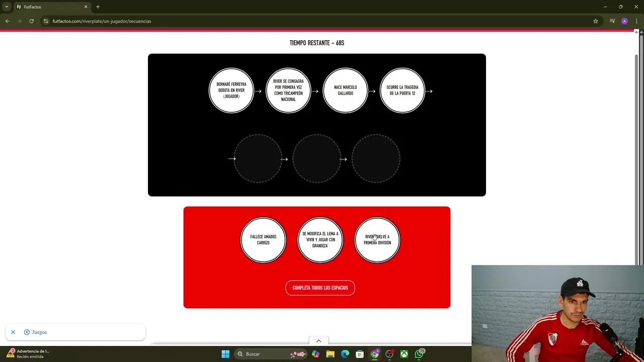The image size is (644, 362).
Task: Click the 'River se consagra tricampeón nacional' circle
Action: 288,90
